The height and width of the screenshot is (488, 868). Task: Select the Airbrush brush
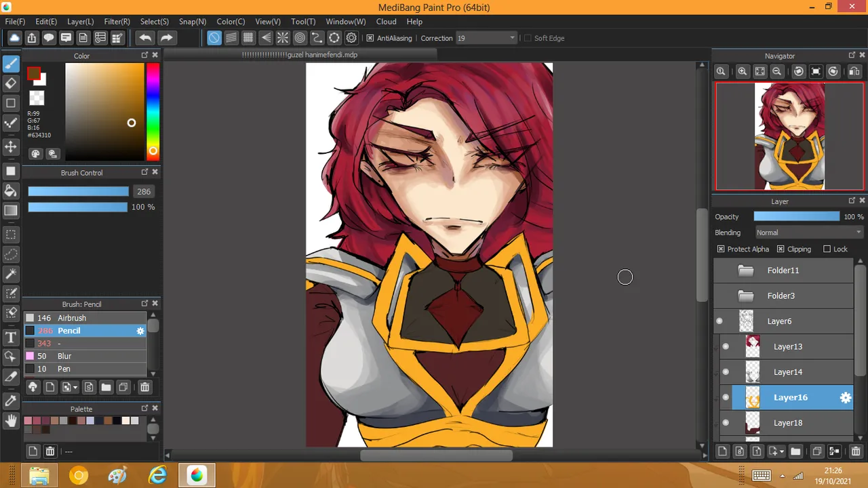(85, 318)
